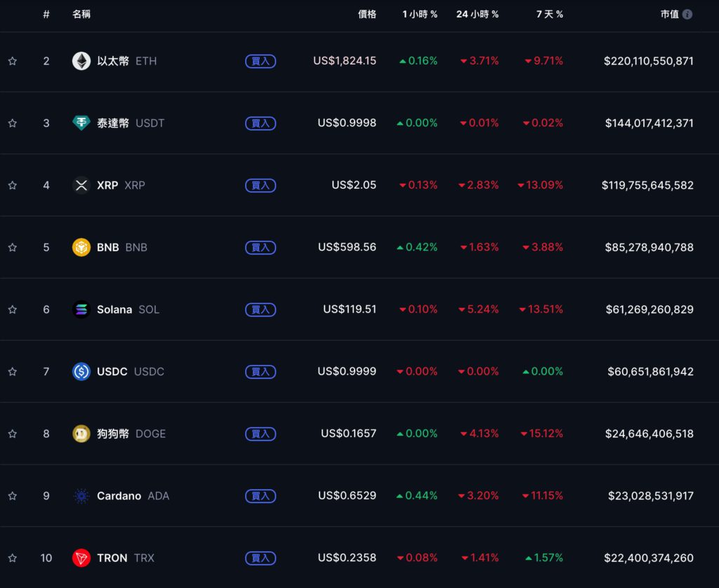
Task: Click the Tether USDT logo icon
Action: [81, 123]
